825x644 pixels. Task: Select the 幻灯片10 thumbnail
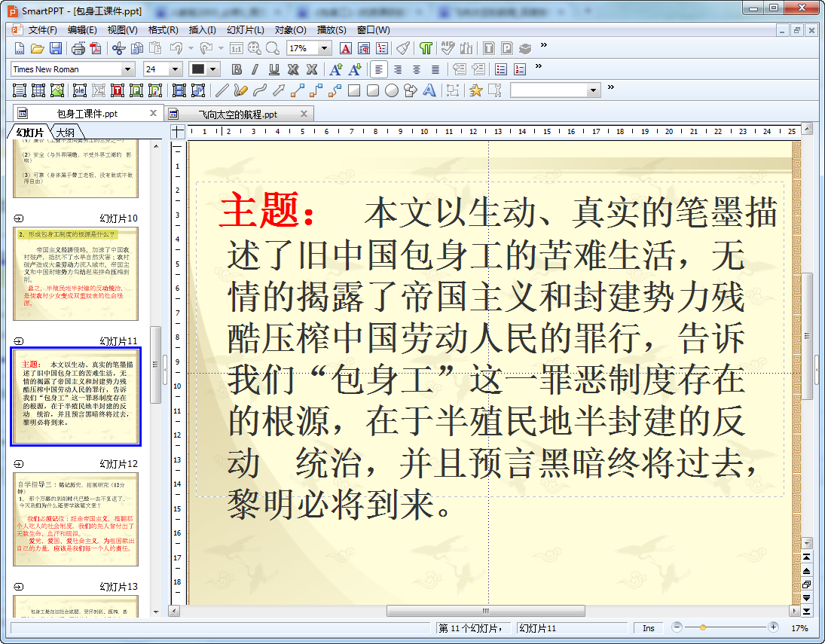point(76,273)
